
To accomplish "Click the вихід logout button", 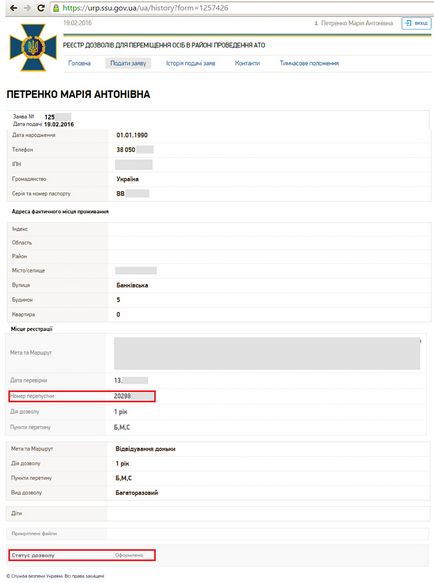I will point(416,23).
